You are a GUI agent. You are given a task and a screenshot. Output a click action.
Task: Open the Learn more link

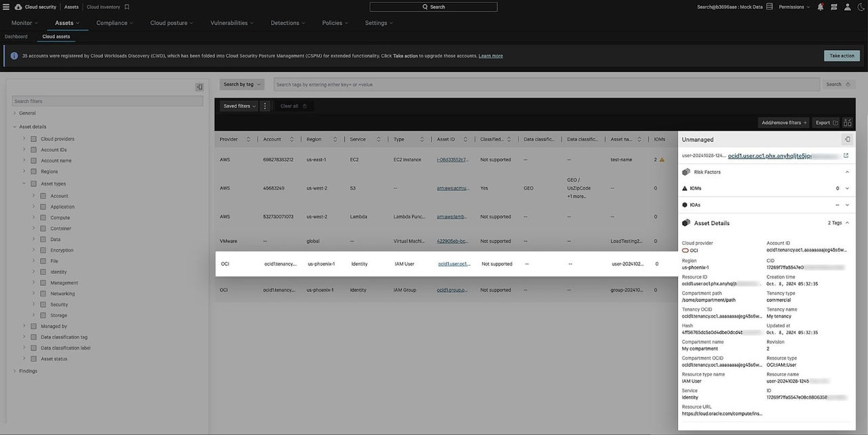pos(491,56)
